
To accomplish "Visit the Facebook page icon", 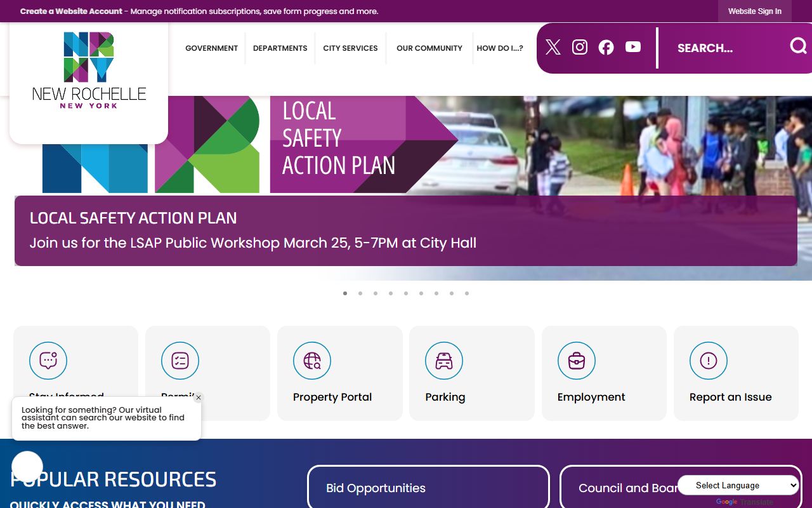I will coord(606,47).
